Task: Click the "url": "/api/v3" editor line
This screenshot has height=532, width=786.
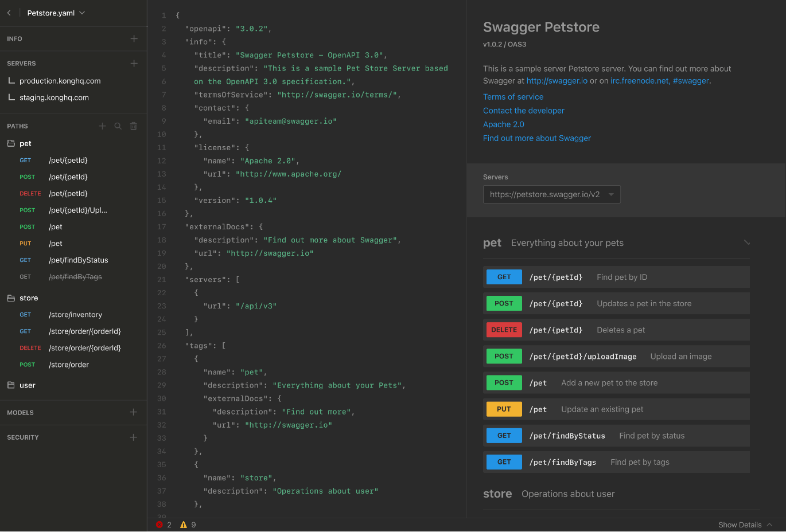Action: (240, 306)
